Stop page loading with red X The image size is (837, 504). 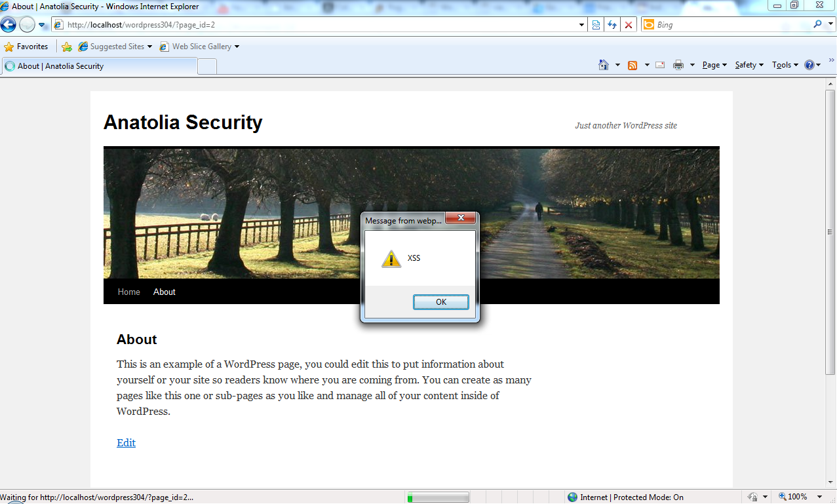coord(629,25)
